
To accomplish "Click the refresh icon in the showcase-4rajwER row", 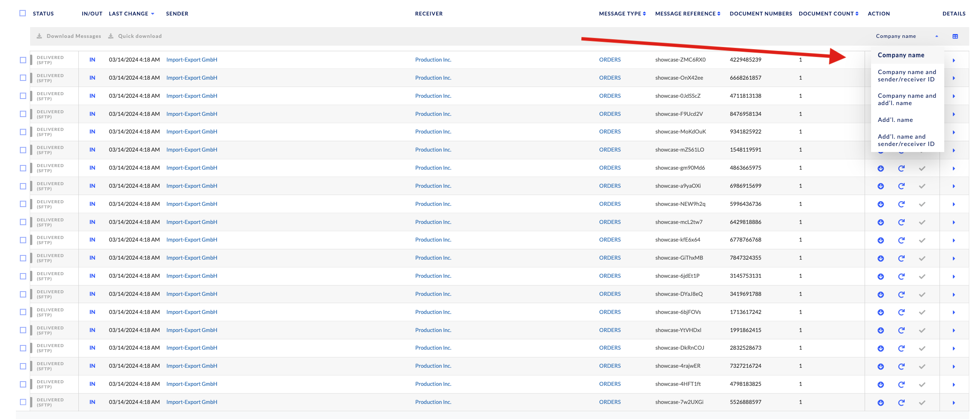I will tap(901, 366).
